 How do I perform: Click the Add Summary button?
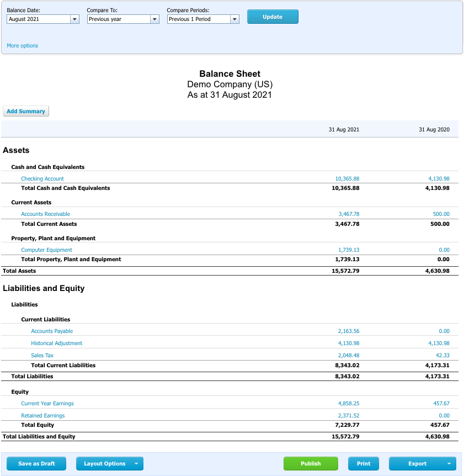(25, 110)
